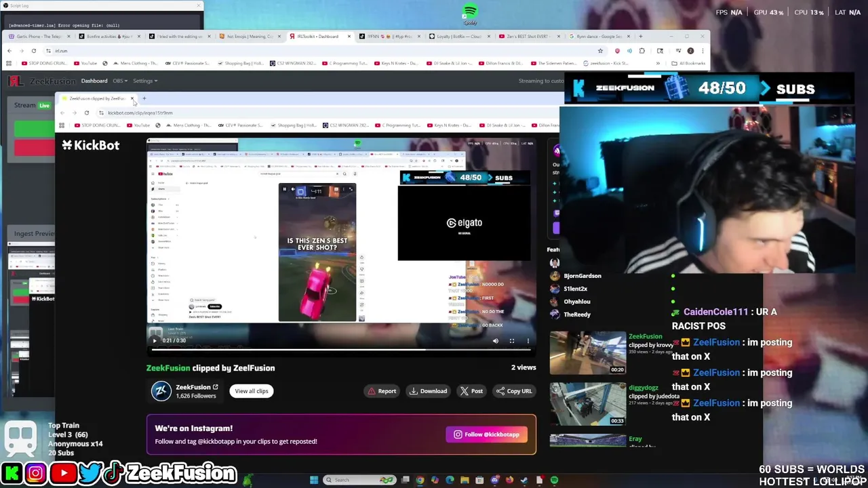Follow @kickbotapp on Instagram
The width and height of the screenshot is (868, 488).
(x=487, y=434)
